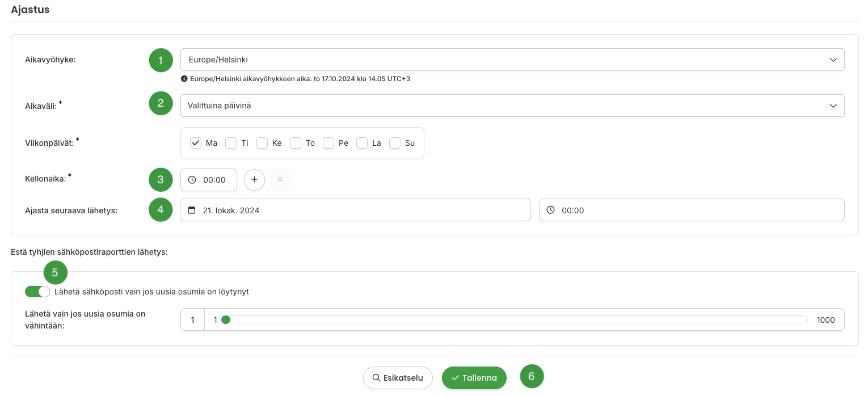Screen dimensions: 868x396
Task: Click the clock icon in next send time
Action: coord(550,210)
